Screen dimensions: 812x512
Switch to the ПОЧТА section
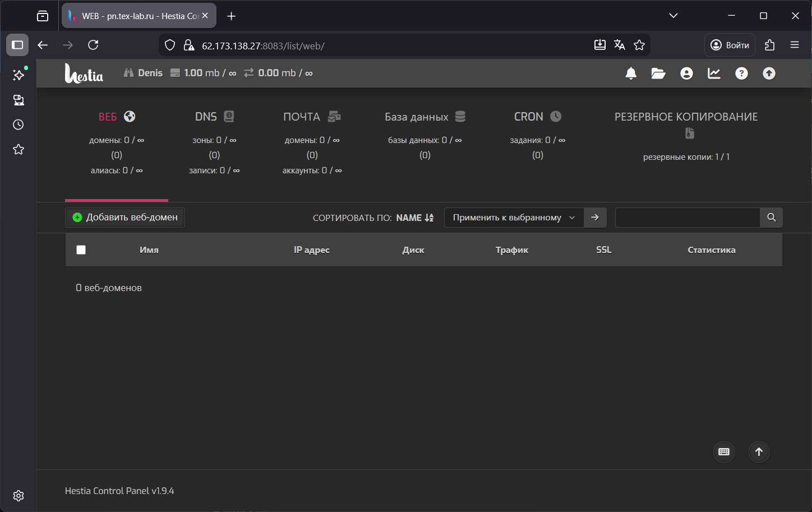(311, 117)
